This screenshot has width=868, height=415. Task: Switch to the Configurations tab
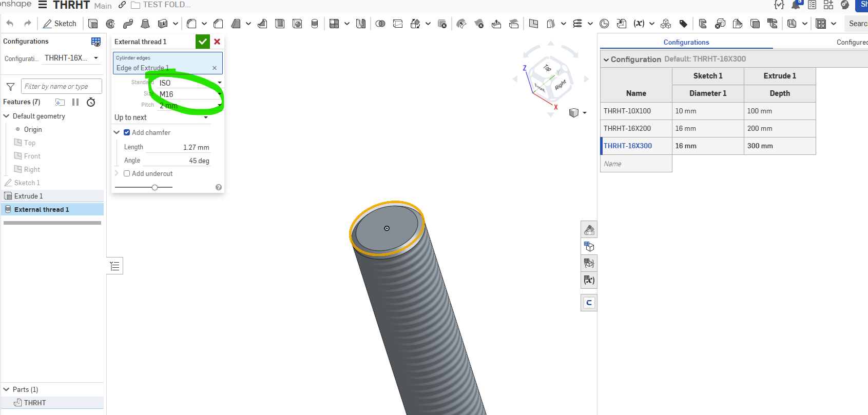[x=686, y=42]
